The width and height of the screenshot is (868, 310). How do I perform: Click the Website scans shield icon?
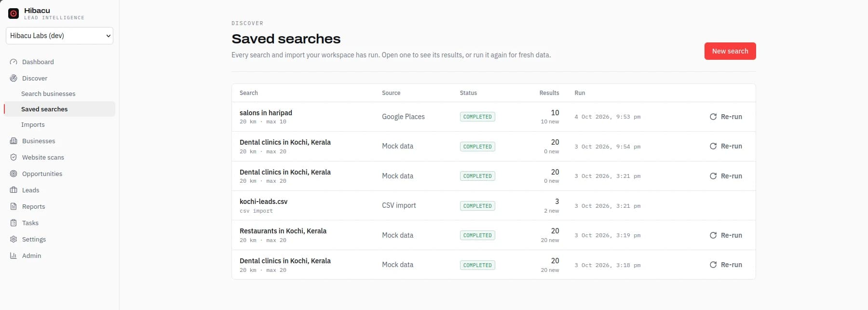pos(14,157)
